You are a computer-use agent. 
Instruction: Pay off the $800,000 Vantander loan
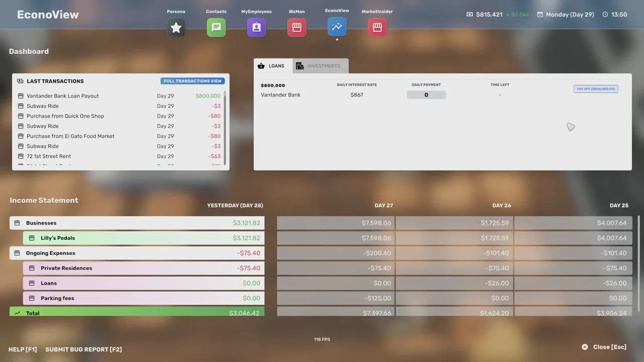[596, 89]
